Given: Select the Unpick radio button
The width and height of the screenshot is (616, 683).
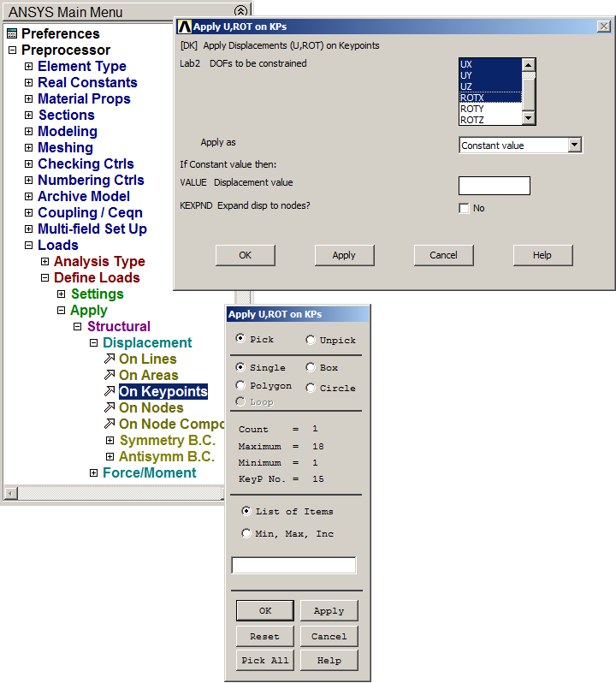Looking at the screenshot, I should pyautogui.click(x=311, y=340).
